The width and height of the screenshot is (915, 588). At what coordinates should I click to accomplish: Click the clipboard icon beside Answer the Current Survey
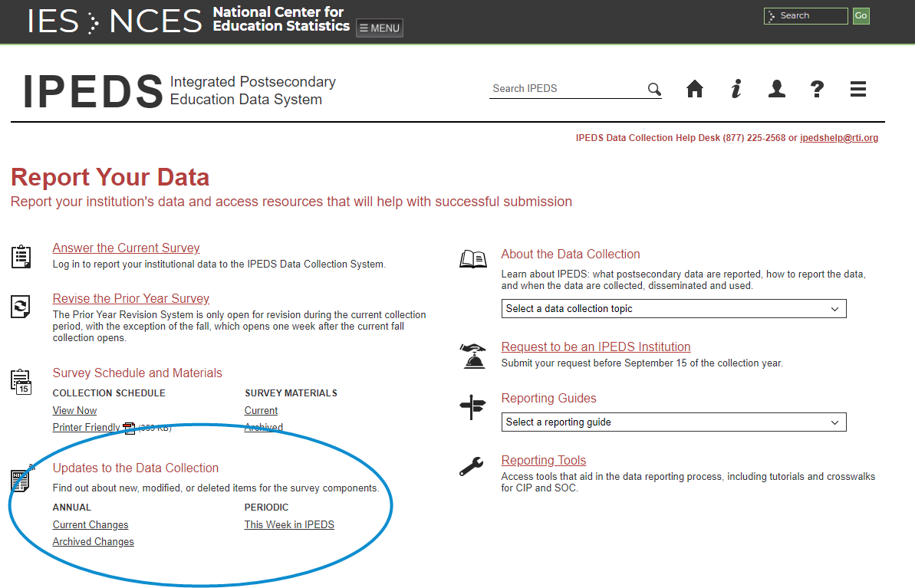[21, 257]
